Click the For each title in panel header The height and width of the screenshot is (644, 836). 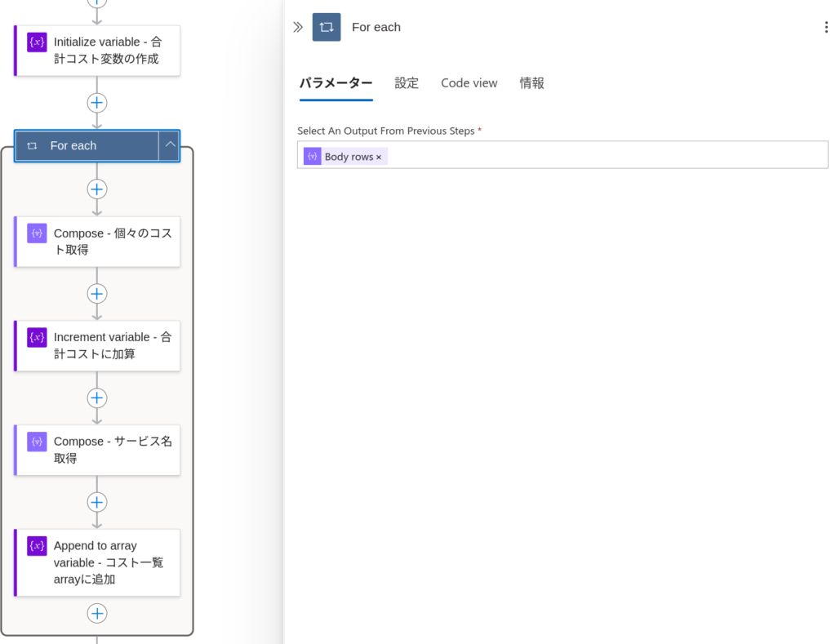tap(376, 27)
